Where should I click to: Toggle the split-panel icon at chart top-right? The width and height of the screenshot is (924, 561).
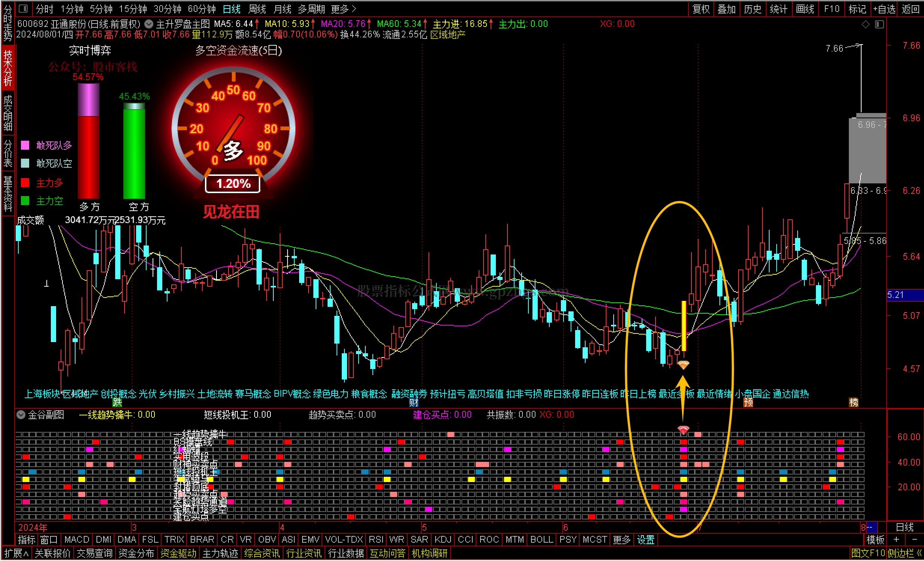tap(880, 24)
